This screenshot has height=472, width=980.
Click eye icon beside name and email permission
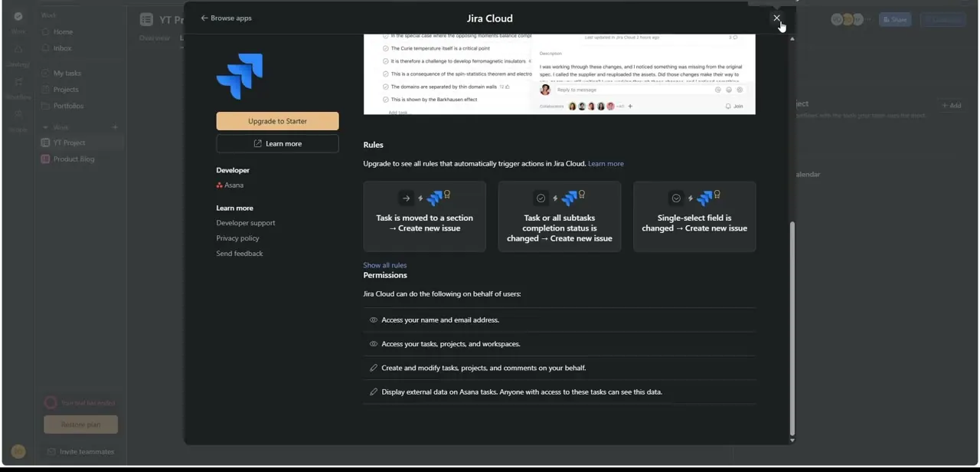coord(374,320)
